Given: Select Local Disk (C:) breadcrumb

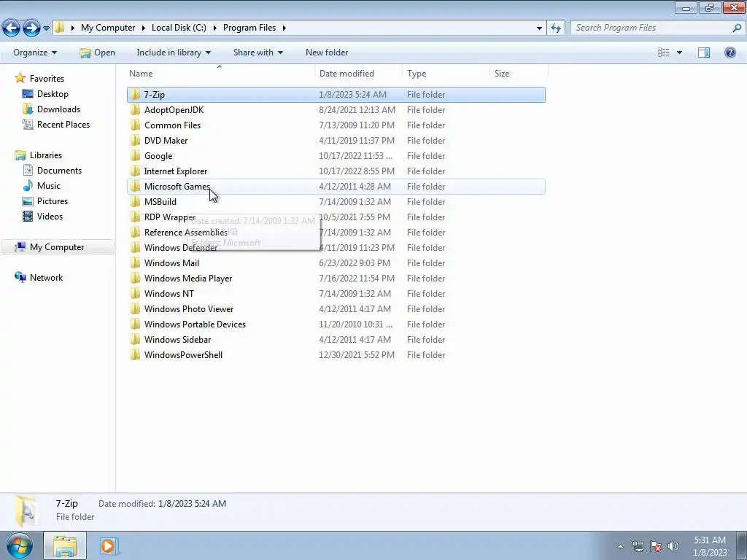Looking at the screenshot, I should 179,28.
